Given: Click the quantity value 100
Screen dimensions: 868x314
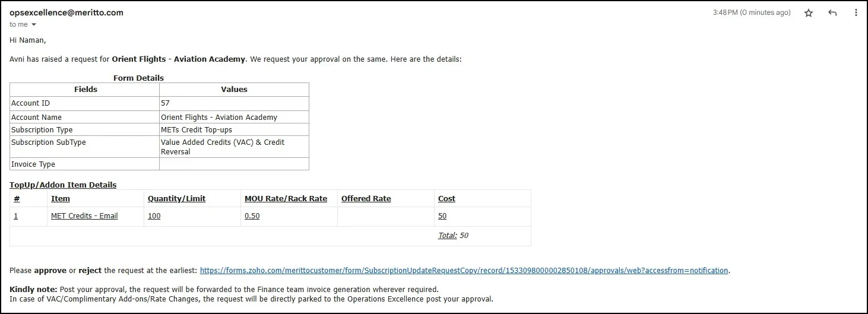Looking at the screenshot, I should [x=154, y=216].
